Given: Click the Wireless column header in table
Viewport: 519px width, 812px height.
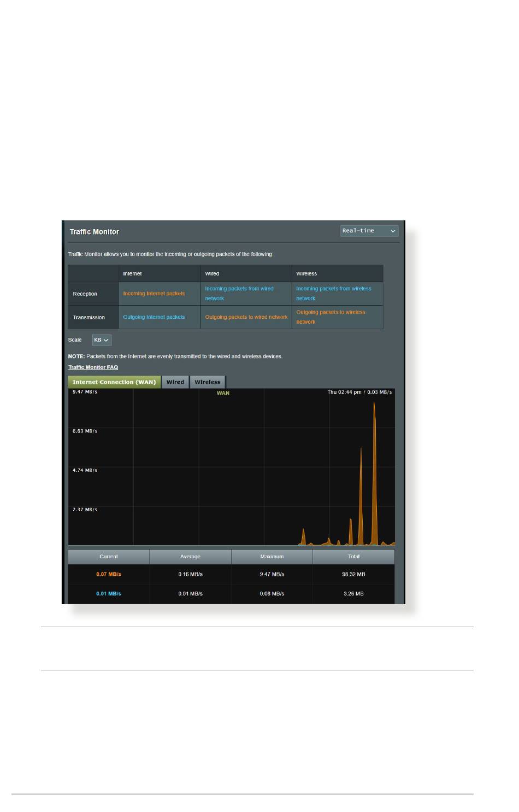Looking at the screenshot, I should [338, 273].
